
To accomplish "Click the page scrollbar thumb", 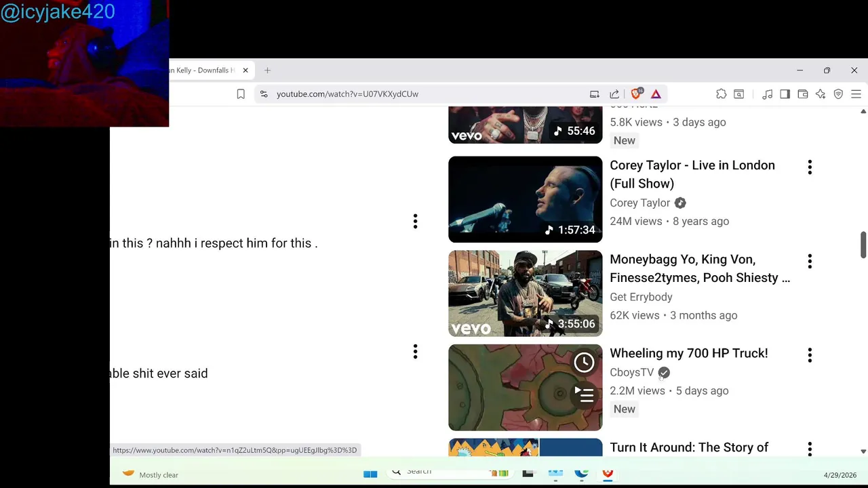I will coord(863,245).
